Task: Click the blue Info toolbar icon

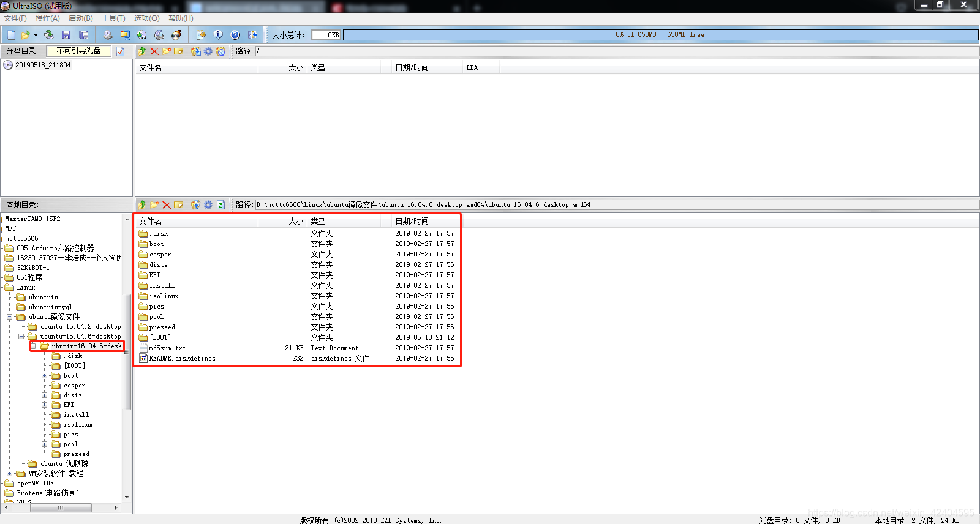Action: click(x=218, y=35)
